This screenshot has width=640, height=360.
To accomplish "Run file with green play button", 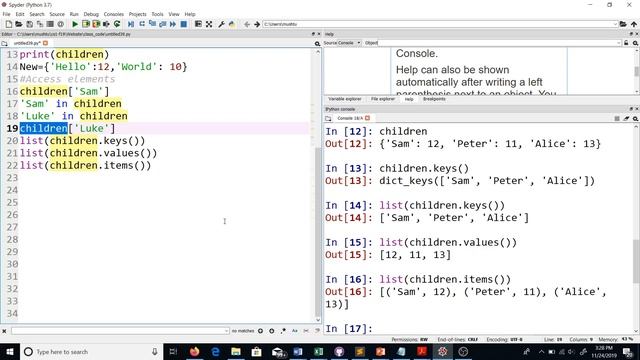I will point(75,24).
